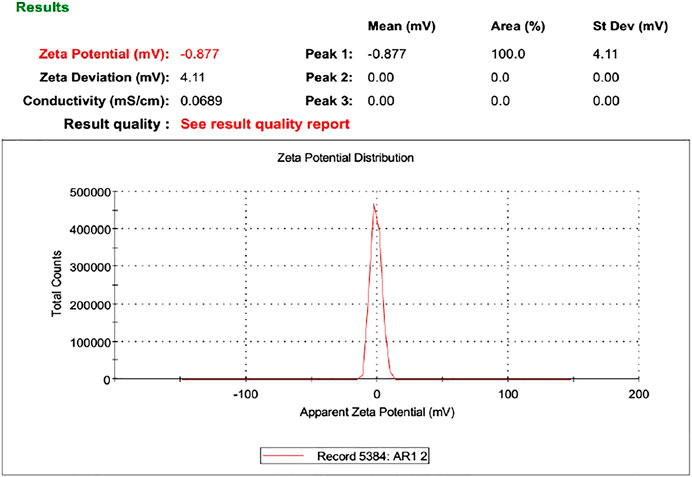Select Zeta Deviation value 4.11
Viewport: 692px width, 477px height.
click(x=192, y=77)
